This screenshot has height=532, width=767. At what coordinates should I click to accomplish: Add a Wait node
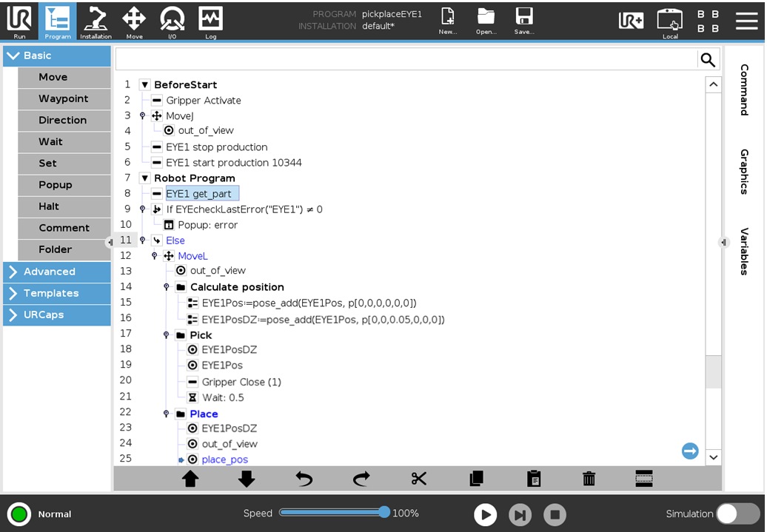click(x=64, y=142)
